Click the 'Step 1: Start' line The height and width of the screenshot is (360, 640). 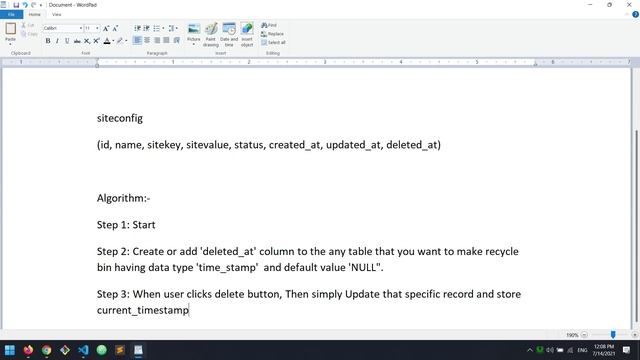[x=126, y=225]
